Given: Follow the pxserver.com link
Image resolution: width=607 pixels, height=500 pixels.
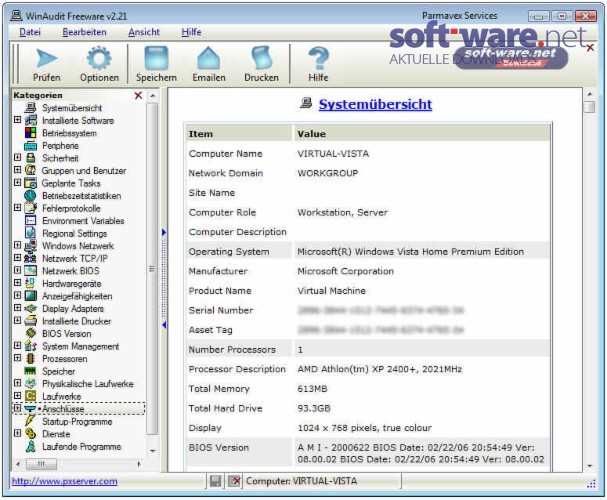Looking at the screenshot, I should (x=64, y=481).
